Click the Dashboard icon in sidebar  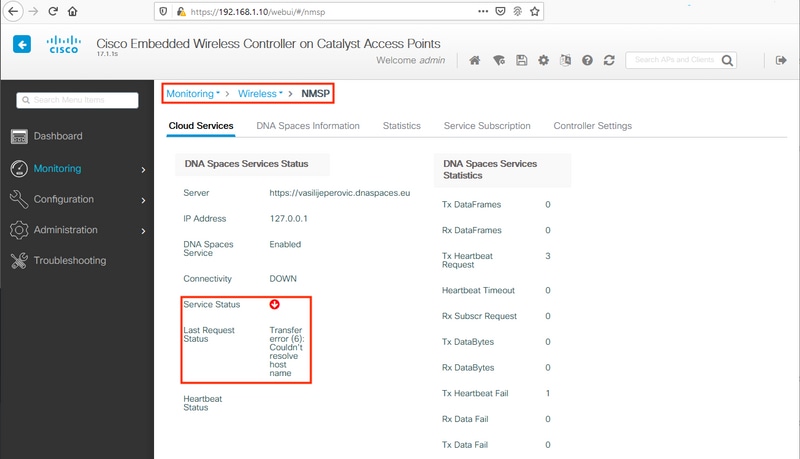pyautogui.click(x=19, y=136)
